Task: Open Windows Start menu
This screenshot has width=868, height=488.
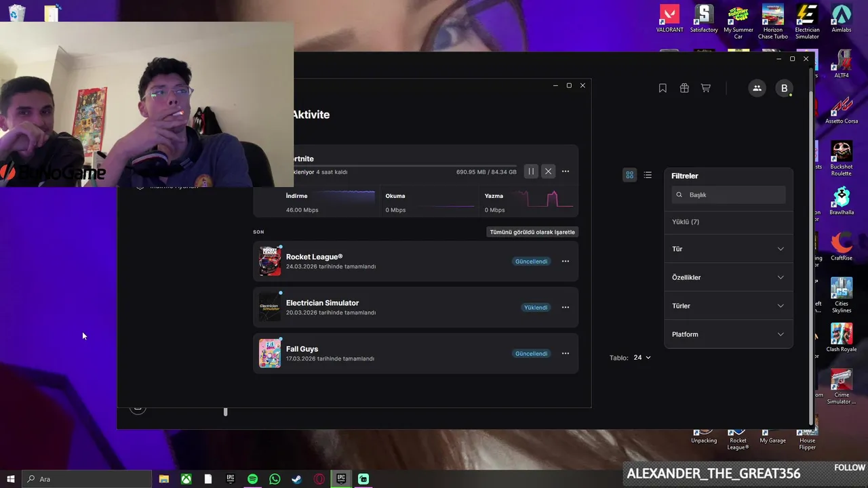Action: coord(11,479)
